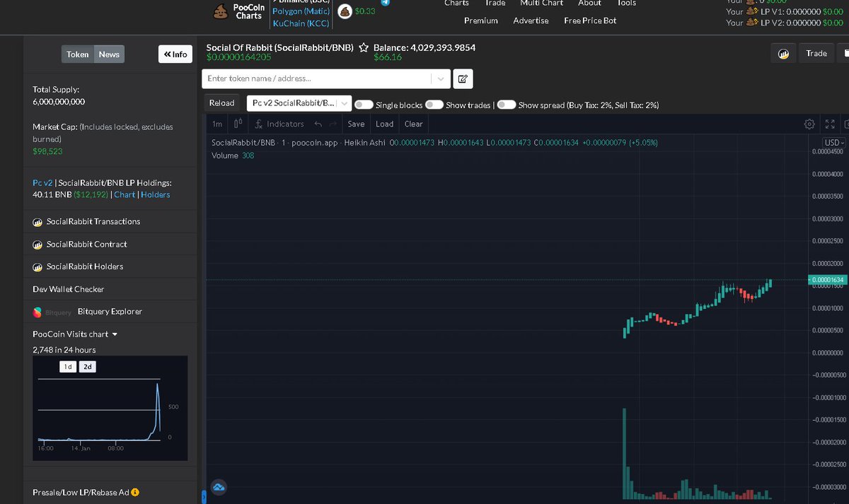The image size is (849, 504).
Task: Click the chart icon button beside Trade
Action: pyautogui.click(x=784, y=54)
